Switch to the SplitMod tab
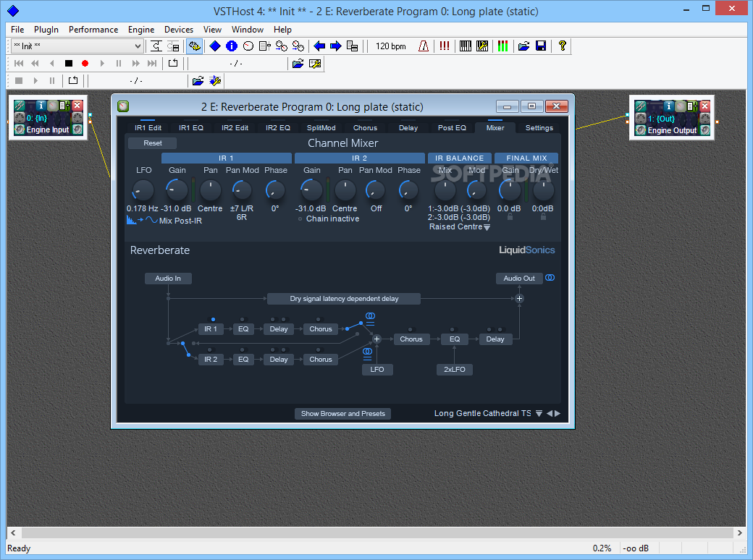This screenshot has height=560, width=753. (x=321, y=127)
